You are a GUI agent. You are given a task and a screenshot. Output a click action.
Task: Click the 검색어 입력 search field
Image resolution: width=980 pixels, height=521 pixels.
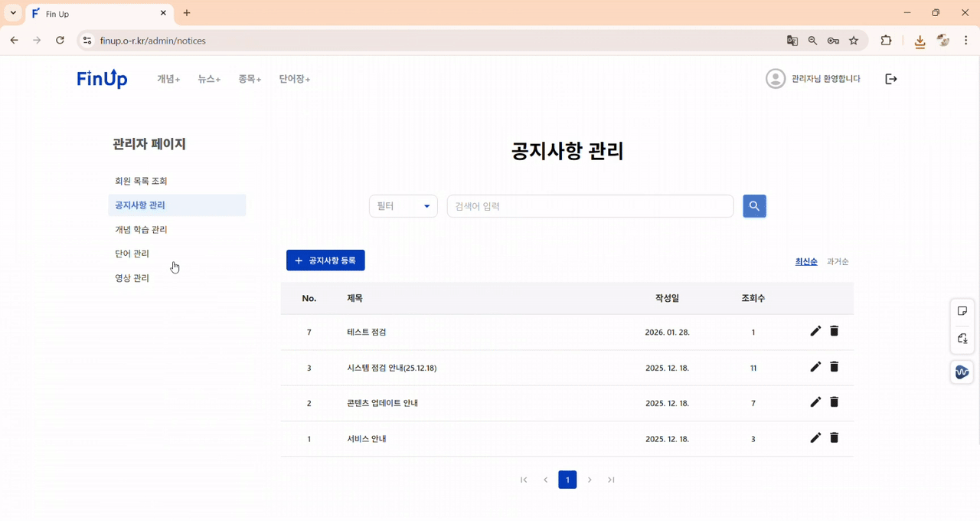click(590, 205)
